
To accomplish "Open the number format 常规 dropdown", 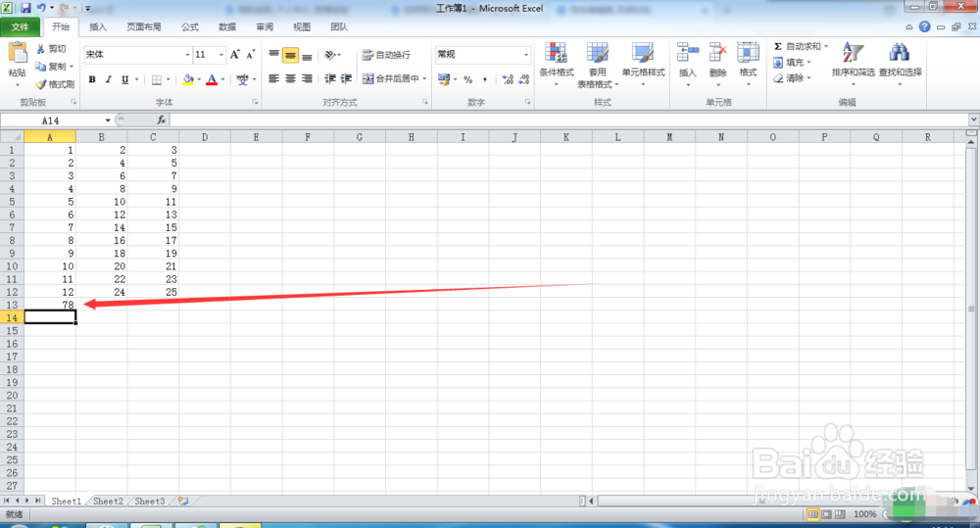I will 525,55.
